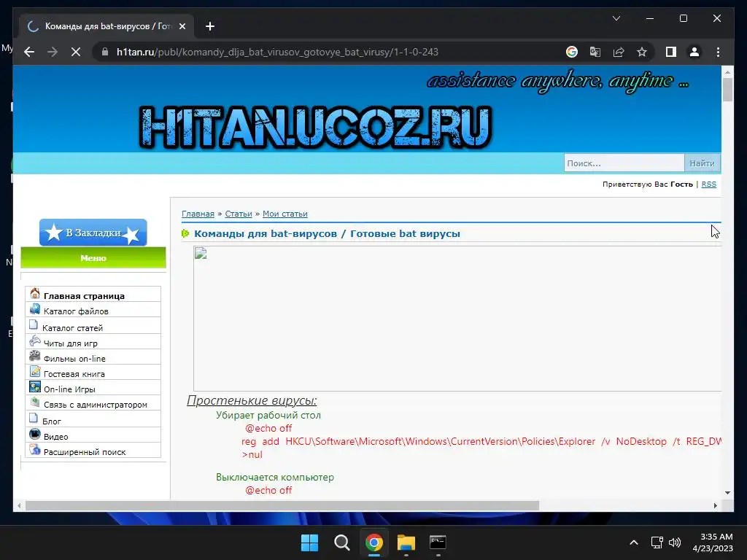Screen dimensions: 747x560
Task: Click the Chrome taskbar icon
Action: [374, 542]
